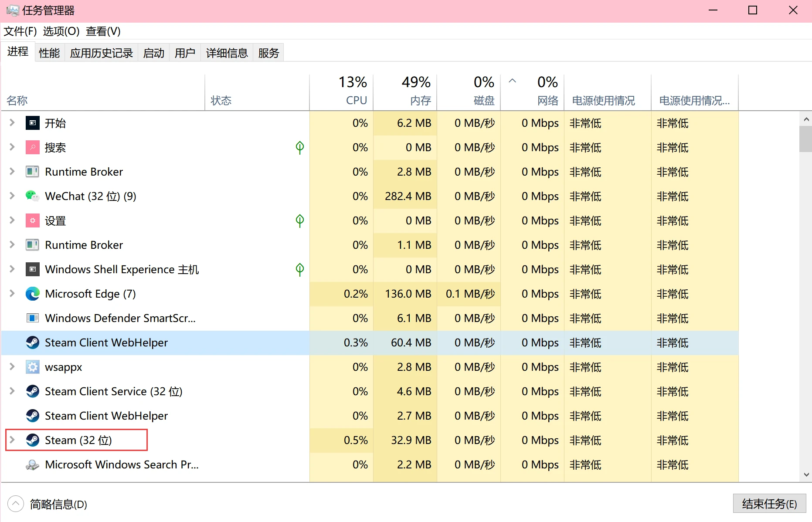The image size is (812, 522).
Task: Click the green leaf status icon beside 设置
Action: click(300, 221)
